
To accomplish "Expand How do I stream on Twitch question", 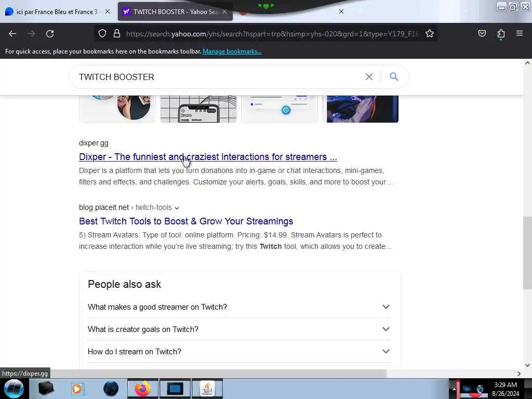I will tap(239, 352).
